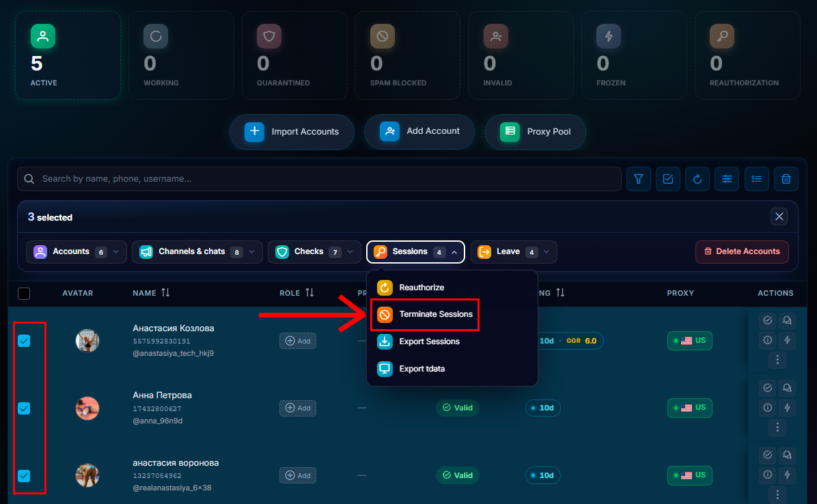
Task: Click info action in Козлова row
Action: pyautogui.click(x=768, y=340)
